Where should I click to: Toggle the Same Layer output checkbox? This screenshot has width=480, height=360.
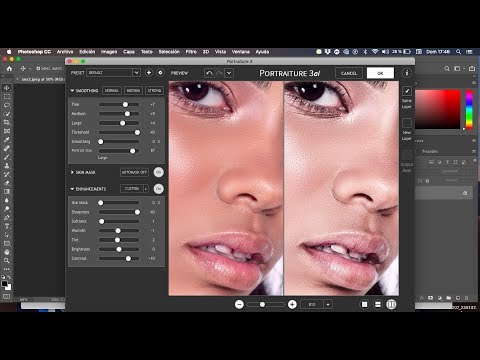(x=407, y=91)
